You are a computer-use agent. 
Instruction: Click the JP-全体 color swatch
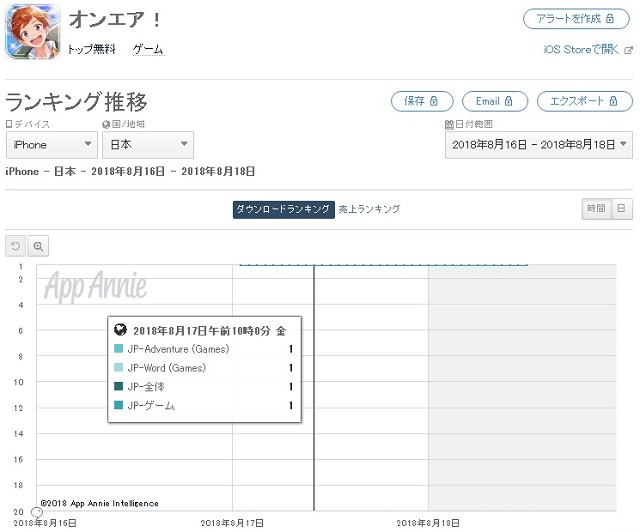coord(118,386)
